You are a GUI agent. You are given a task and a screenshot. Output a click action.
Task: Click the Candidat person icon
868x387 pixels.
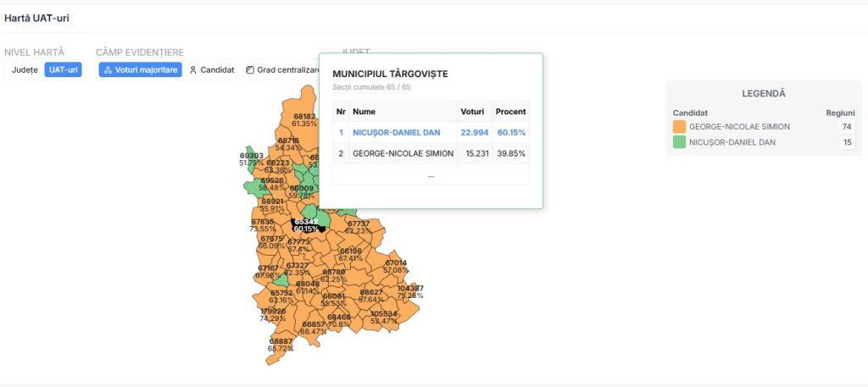[x=193, y=70]
